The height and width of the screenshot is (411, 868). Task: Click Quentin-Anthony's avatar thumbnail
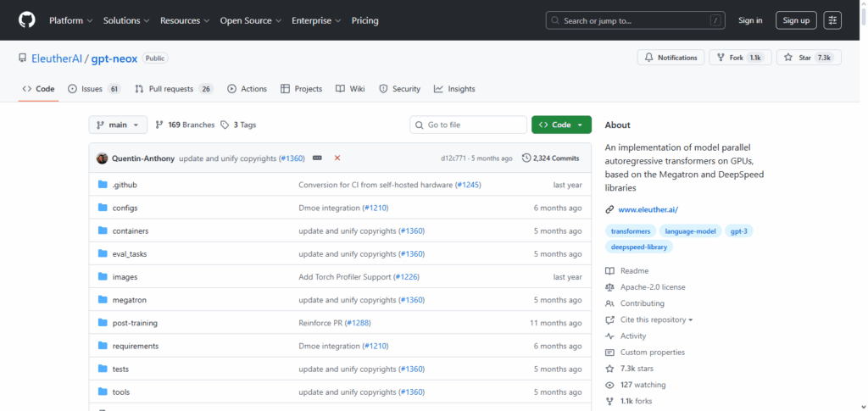pos(103,158)
